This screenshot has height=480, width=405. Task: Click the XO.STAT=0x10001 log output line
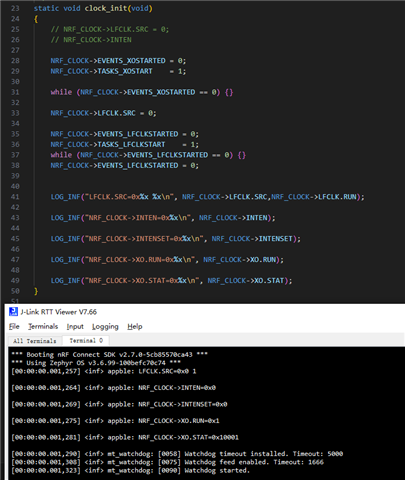[125, 437]
